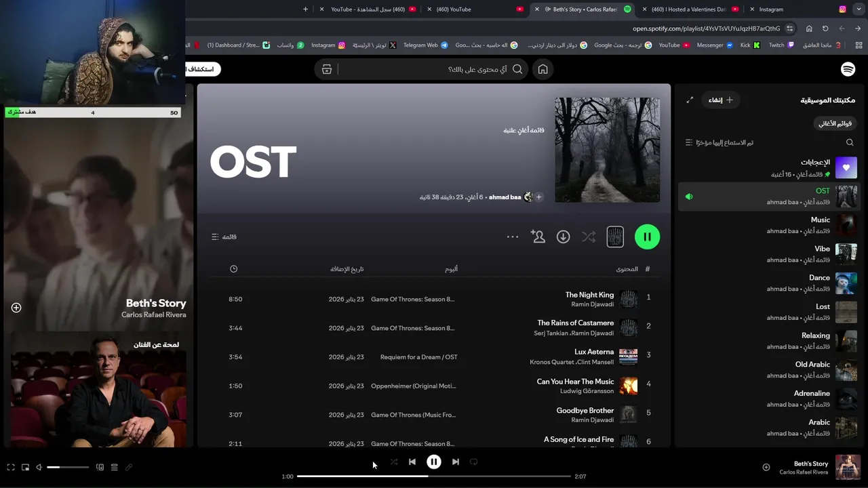
Task: Sort tracks by ألبوم column header
Action: tap(451, 269)
